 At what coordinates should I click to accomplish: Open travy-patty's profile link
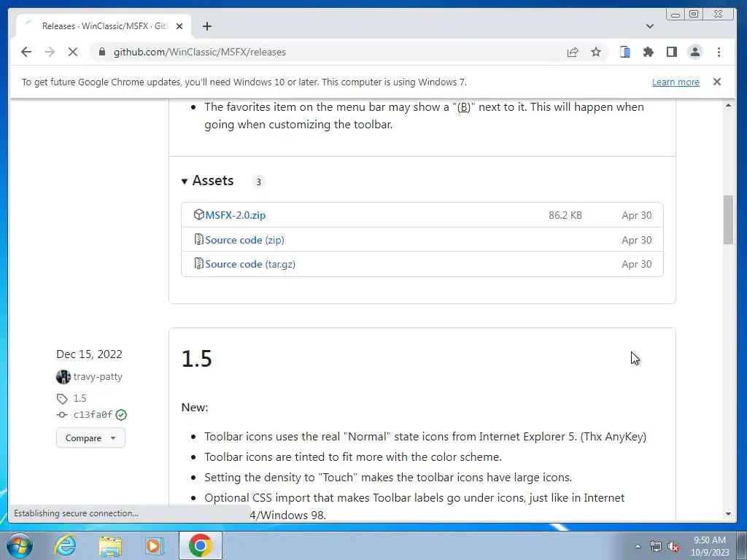(98, 377)
